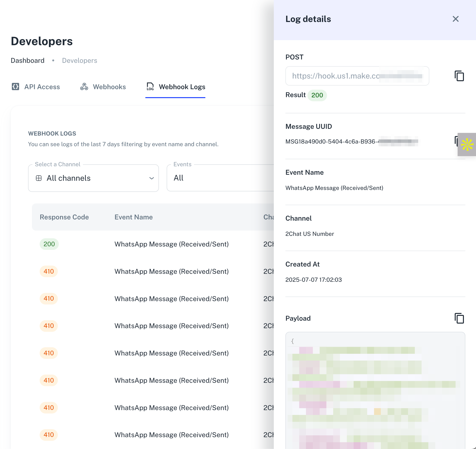
Task: Click the API Access braces icon
Action: click(x=15, y=87)
